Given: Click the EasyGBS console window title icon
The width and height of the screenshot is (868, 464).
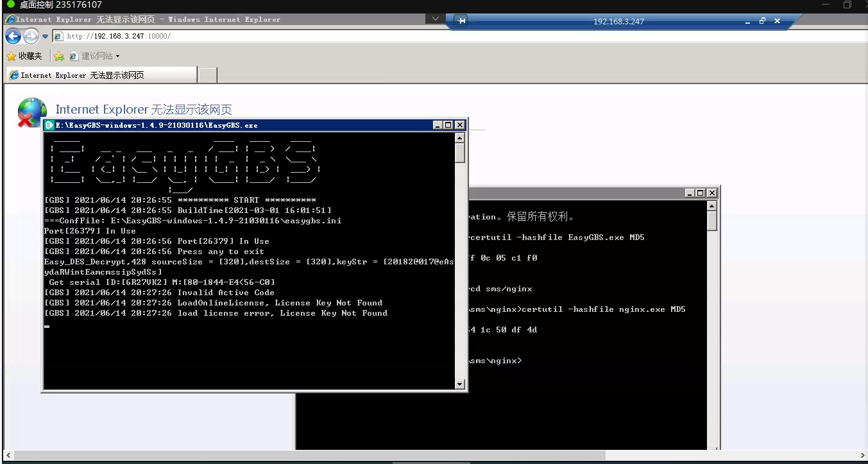Looking at the screenshot, I should pyautogui.click(x=49, y=125).
